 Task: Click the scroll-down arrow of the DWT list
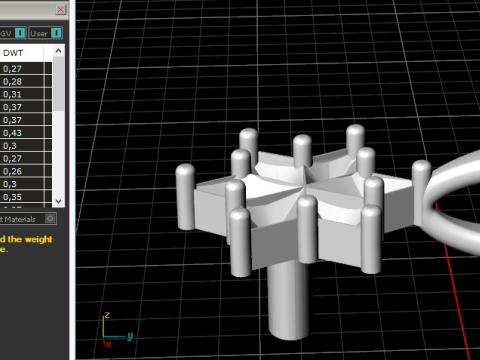point(58,201)
